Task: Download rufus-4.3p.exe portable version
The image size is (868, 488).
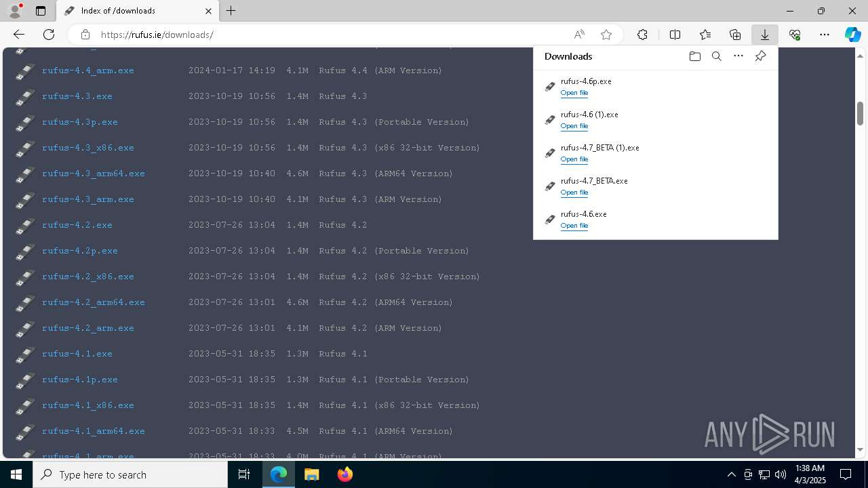Action: tap(80, 122)
